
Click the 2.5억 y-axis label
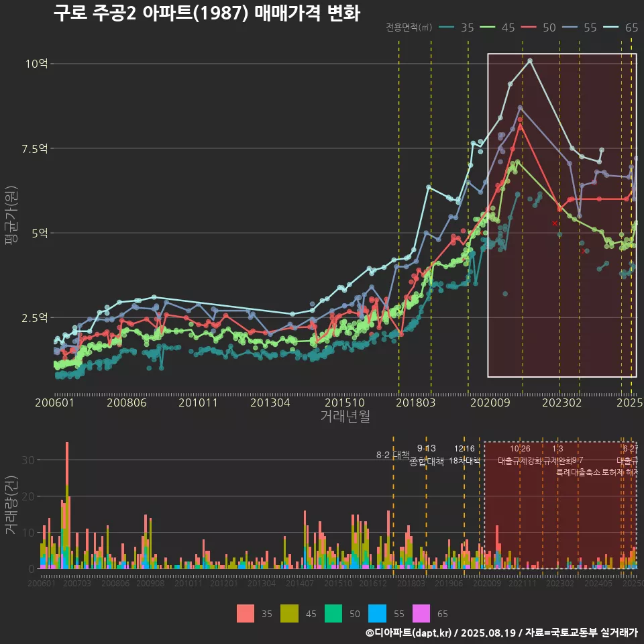point(34,317)
